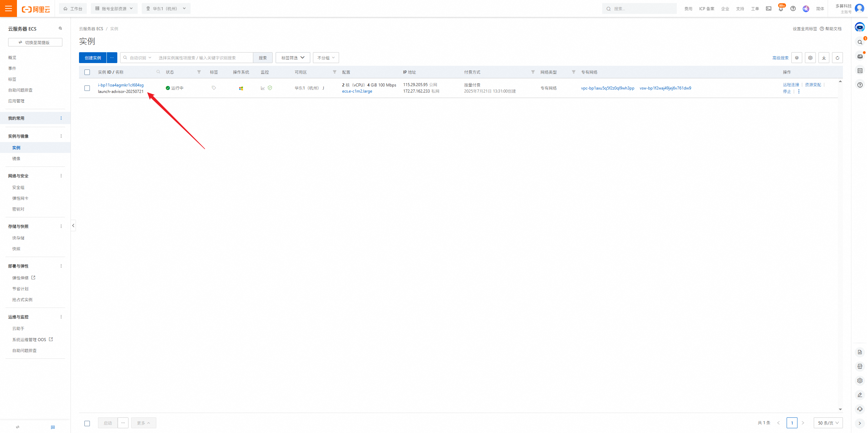Open instance link i-bp11oa4agmkr1cl684sg
Viewport: 868px width, 433px height.
pyautogui.click(x=121, y=85)
